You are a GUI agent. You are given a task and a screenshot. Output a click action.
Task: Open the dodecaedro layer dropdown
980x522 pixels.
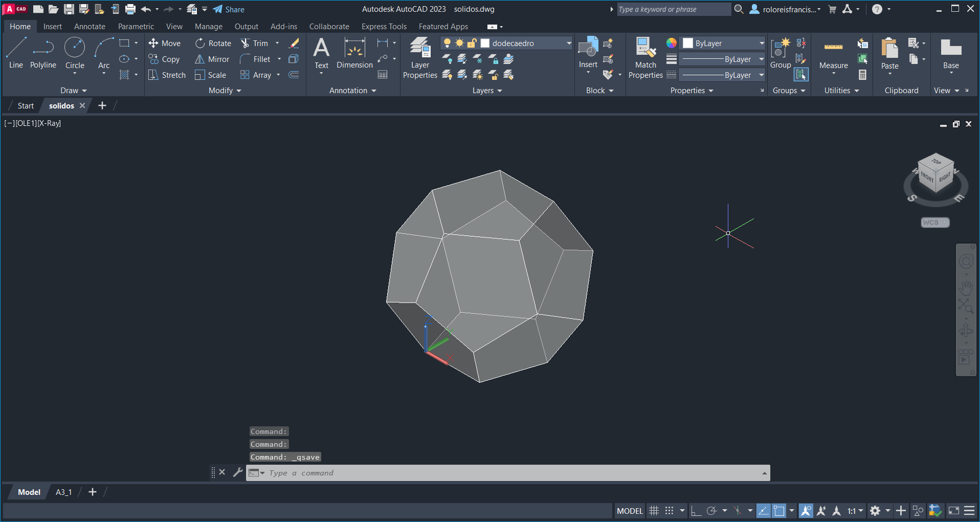569,43
